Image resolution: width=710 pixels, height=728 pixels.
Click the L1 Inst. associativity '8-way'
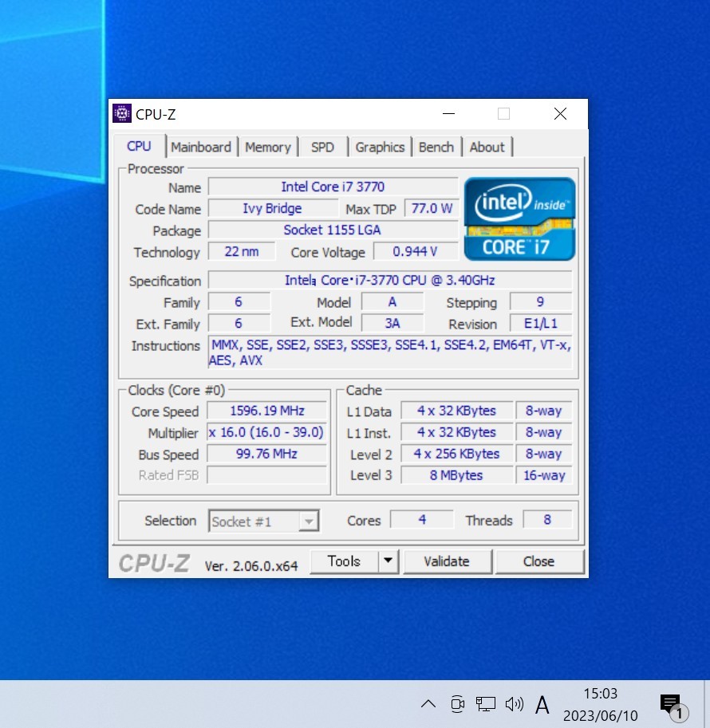tap(543, 432)
